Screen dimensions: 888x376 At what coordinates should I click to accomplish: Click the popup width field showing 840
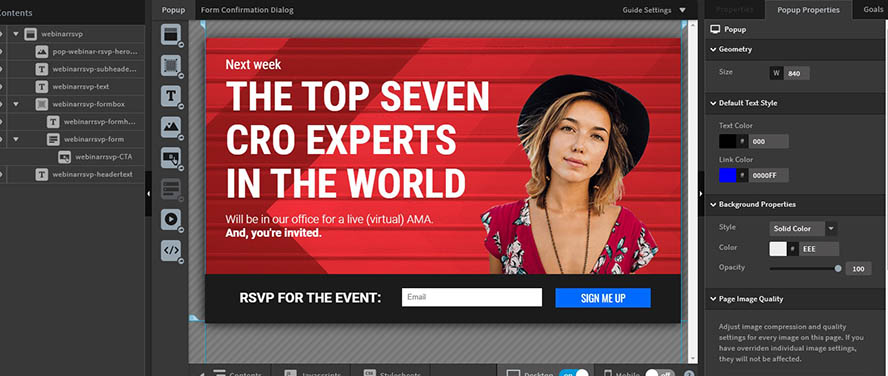pos(796,73)
